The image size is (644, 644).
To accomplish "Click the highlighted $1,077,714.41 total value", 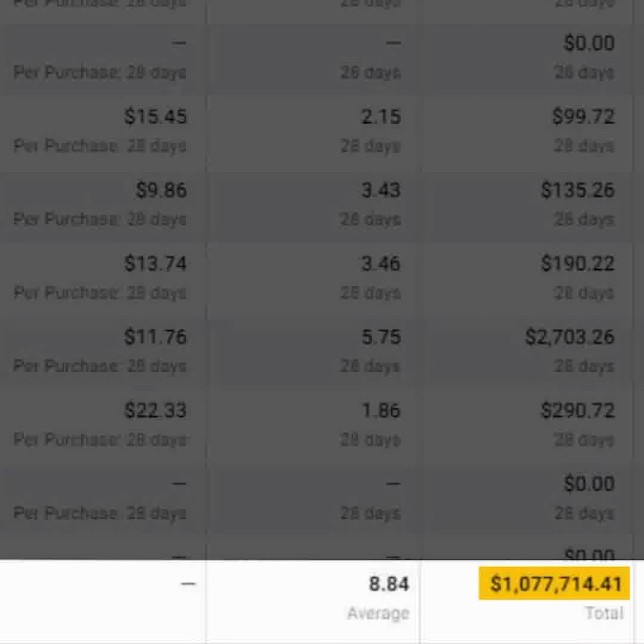I will (555, 584).
